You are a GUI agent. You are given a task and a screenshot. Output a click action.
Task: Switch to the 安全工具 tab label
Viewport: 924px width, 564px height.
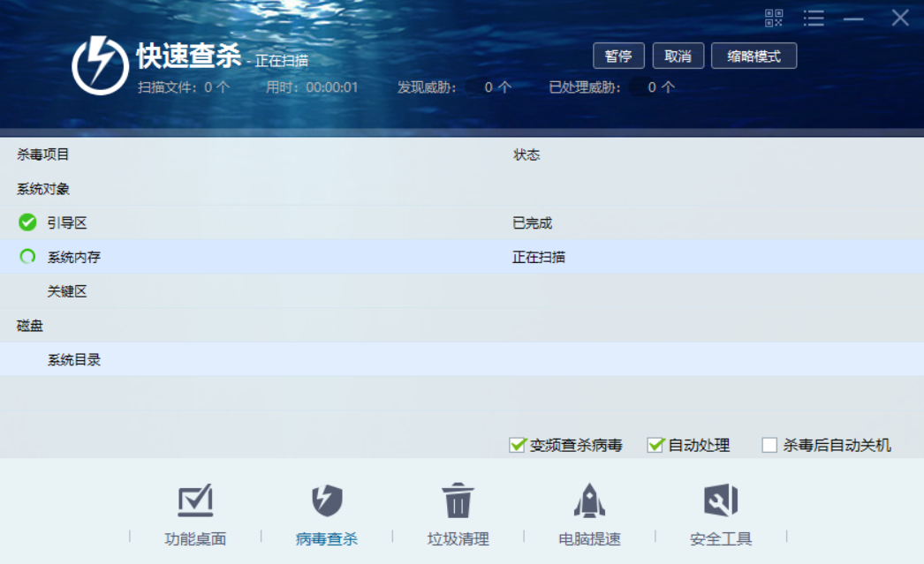(723, 538)
